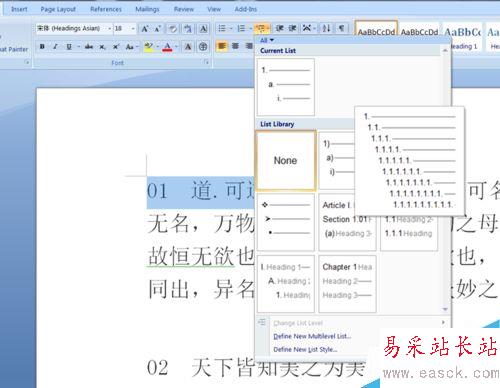The width and height of the screenshot is (500, 388).
Task: Click the Sort icon
Action: coord(326,29)
